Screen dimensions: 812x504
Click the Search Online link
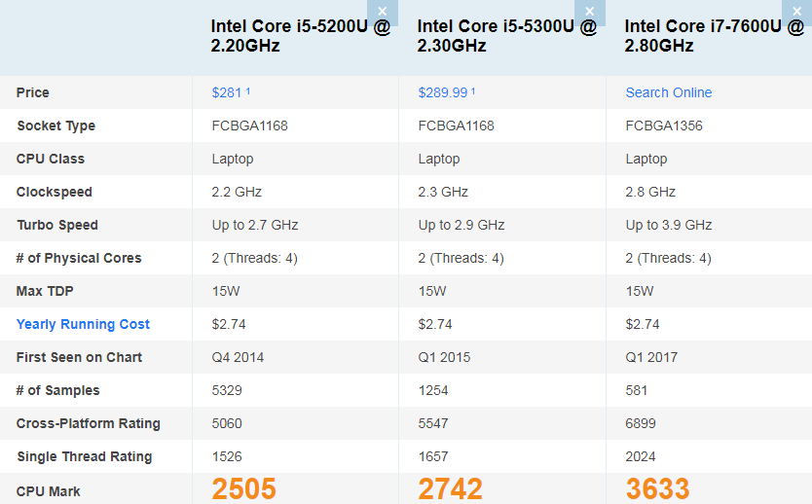668,92
